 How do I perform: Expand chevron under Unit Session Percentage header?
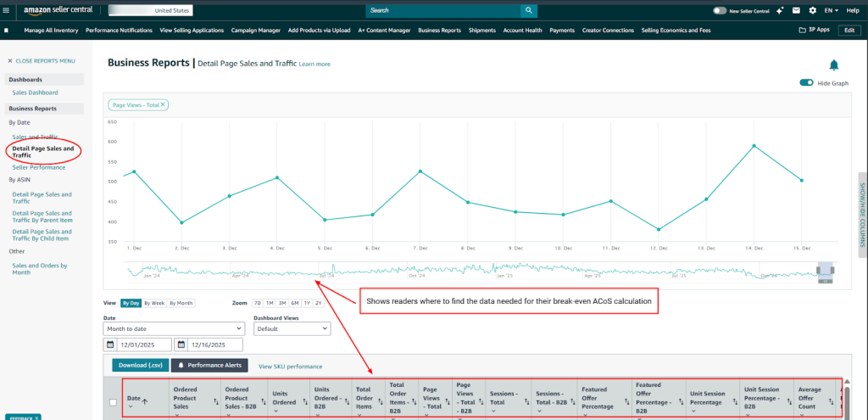pyautogui.click(x=693, y=411)
